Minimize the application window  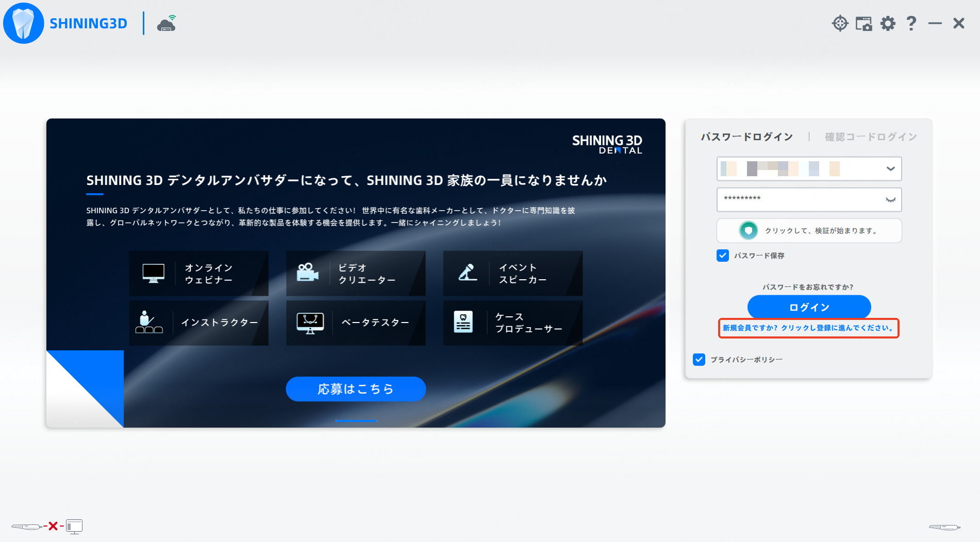pyautogui.click(x=935, y=23)
